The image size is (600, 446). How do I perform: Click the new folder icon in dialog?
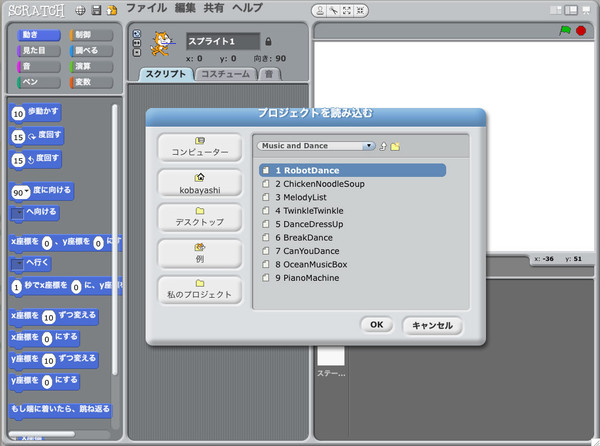tap(395, 146)
